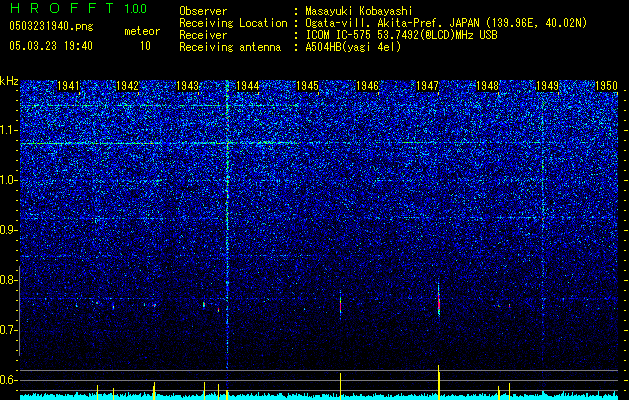Click the "Observer" field label
The width and height of the screenshot is (629, 400).
(x=203, y=11)
